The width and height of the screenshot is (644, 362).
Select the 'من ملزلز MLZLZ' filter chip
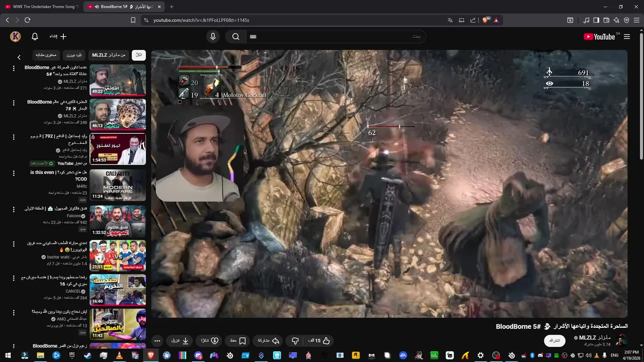click(x=109, y=55)
